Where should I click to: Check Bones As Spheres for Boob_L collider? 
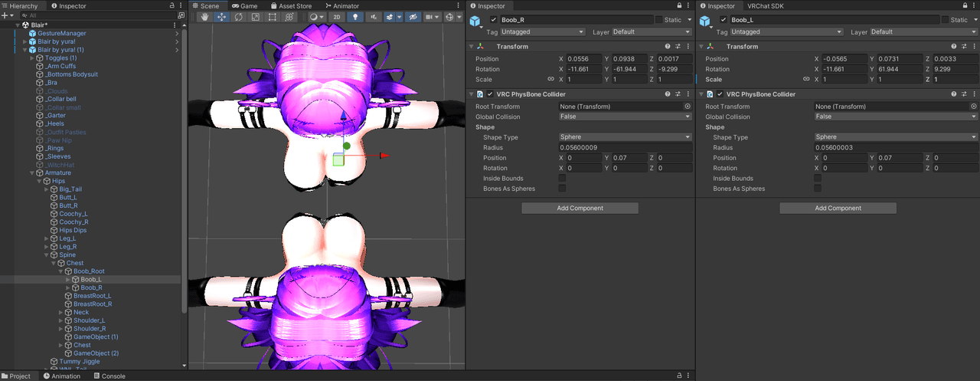(818, 189)
